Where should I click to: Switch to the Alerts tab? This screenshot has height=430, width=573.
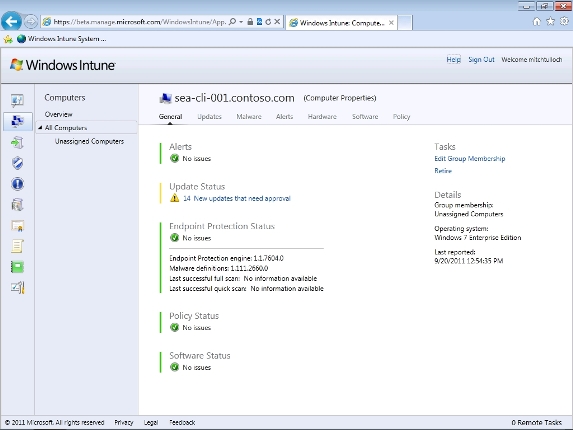point(284,117)
